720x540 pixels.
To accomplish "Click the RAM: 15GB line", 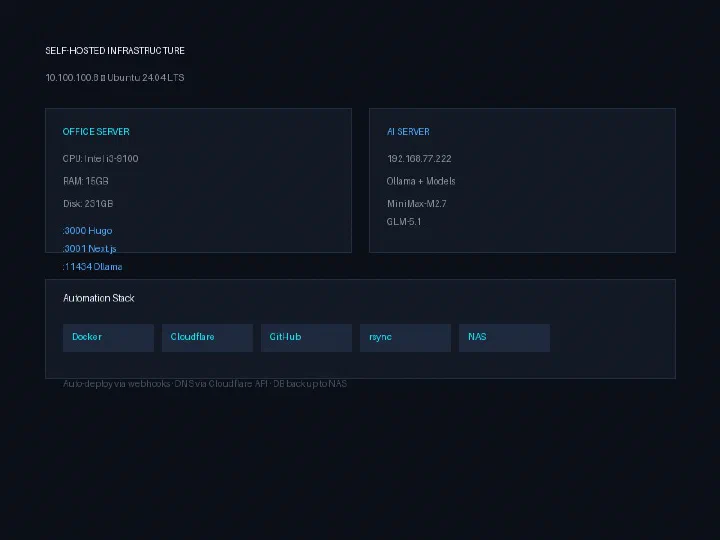I will point(86,181).
